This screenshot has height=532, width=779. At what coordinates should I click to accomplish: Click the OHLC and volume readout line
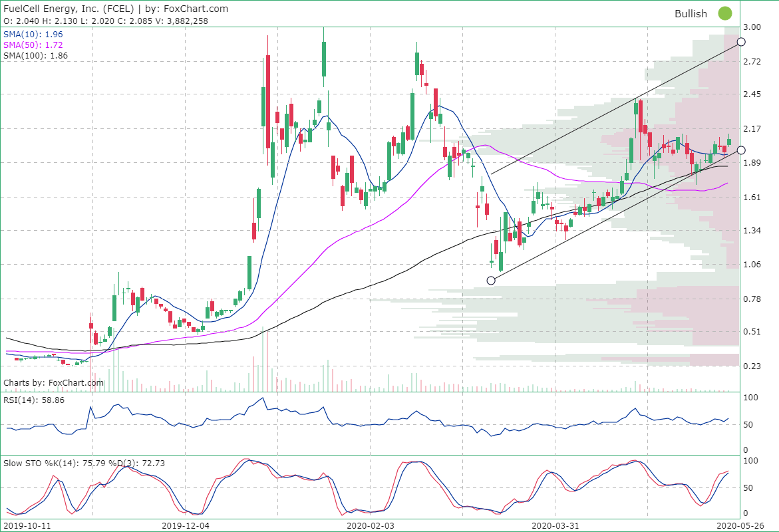[106, 21]
